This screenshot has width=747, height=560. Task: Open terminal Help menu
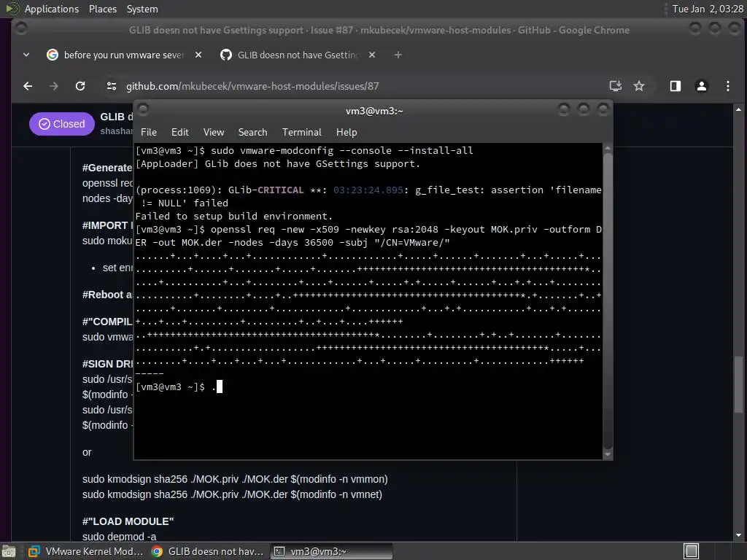pos(347,133)
